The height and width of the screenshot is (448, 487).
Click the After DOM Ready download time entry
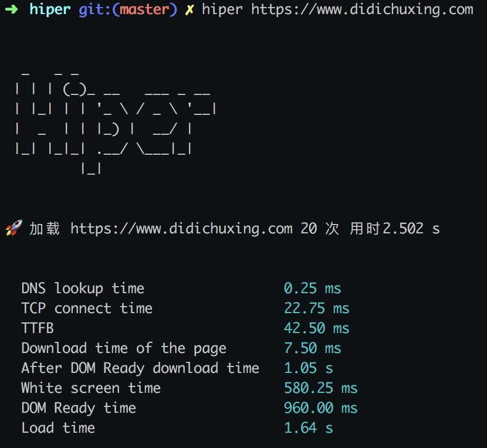[140, 368]
